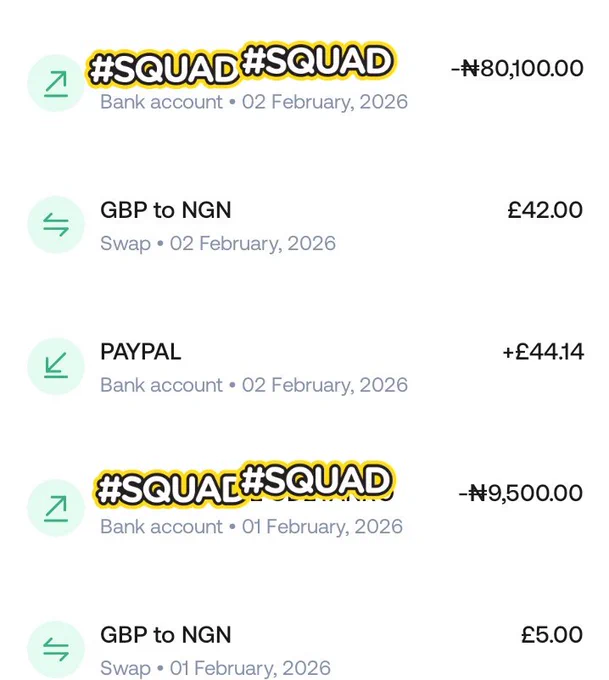The image size is (609, 680).
Task: Tap 'Swap • 02 February, 2026' subtitle
Action: (218, 244)
